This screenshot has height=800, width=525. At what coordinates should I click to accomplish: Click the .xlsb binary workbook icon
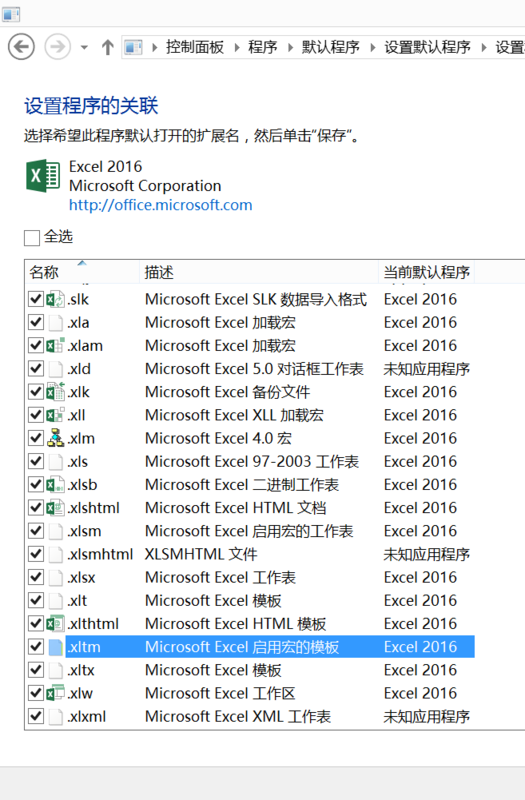tap(56, 485)
